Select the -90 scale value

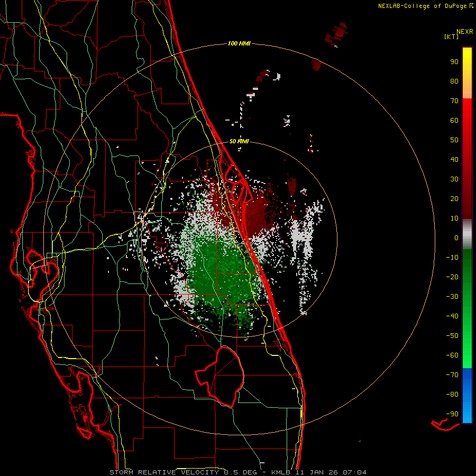click(x=452, y=414)
